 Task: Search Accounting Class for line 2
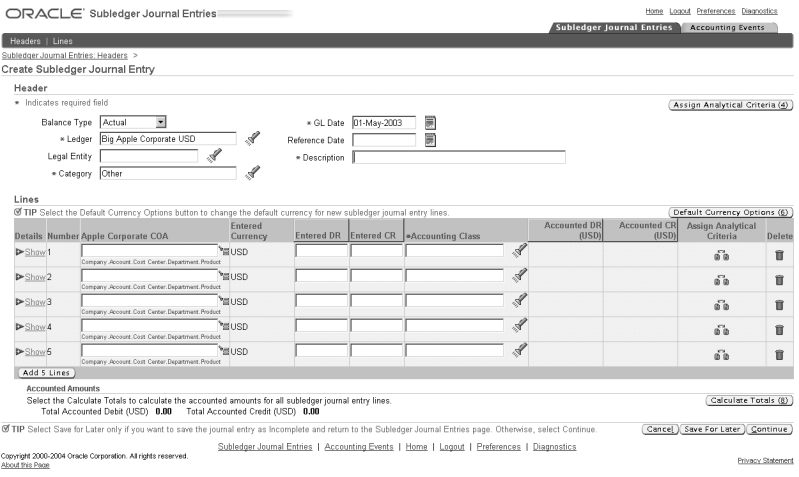click(519, 276)
